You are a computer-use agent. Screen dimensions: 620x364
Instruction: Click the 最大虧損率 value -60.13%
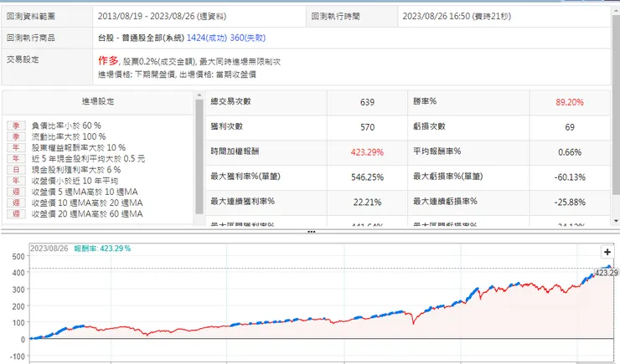[x=570, y=177]
